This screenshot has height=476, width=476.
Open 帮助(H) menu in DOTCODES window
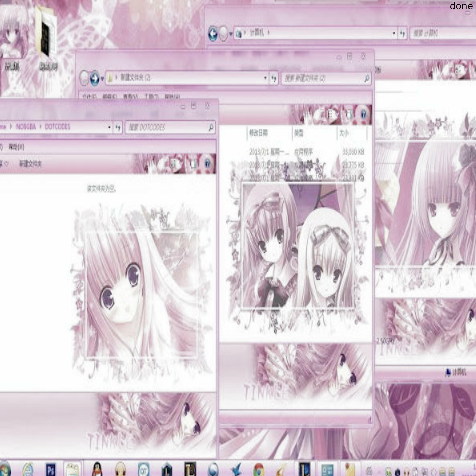(16, 147)
